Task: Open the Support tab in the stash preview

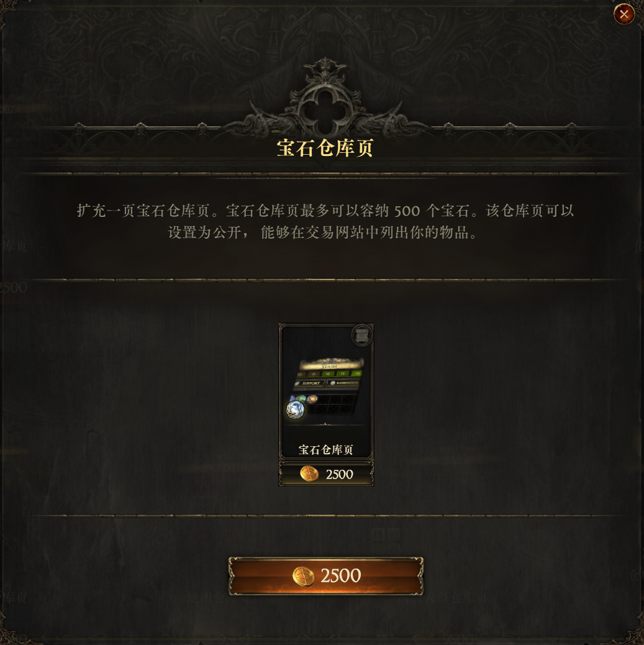Action: [x=309, y=383]
